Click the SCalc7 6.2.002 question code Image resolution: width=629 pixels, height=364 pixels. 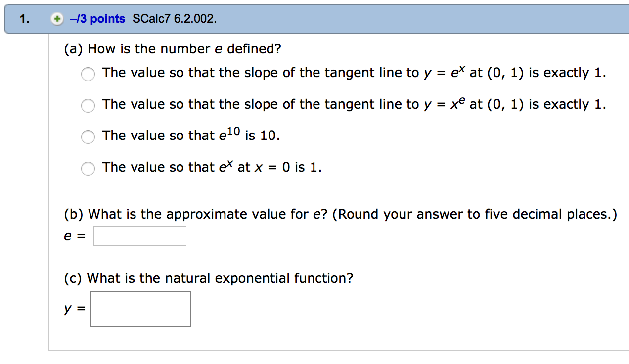point(175,19)
